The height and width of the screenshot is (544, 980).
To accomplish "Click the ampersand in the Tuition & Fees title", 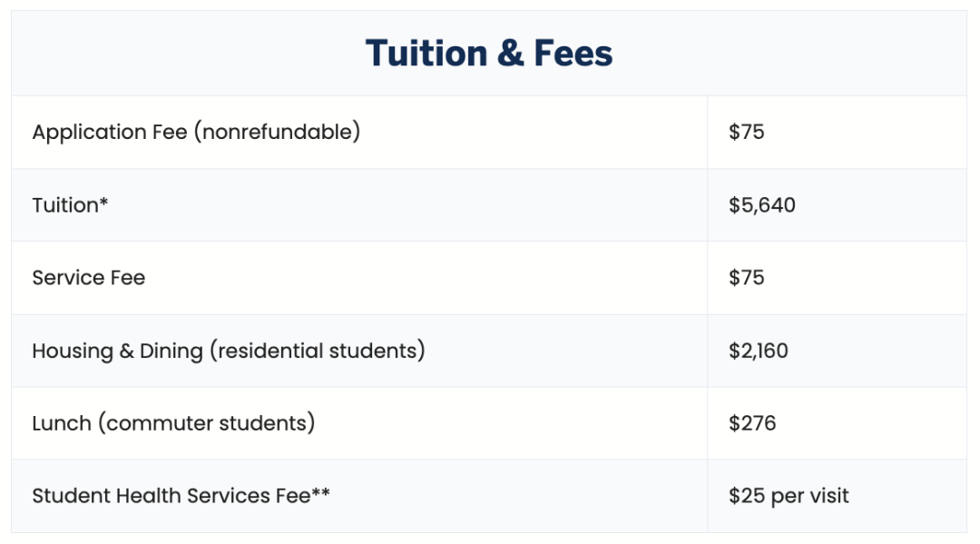I will click(x=511, y=54).
